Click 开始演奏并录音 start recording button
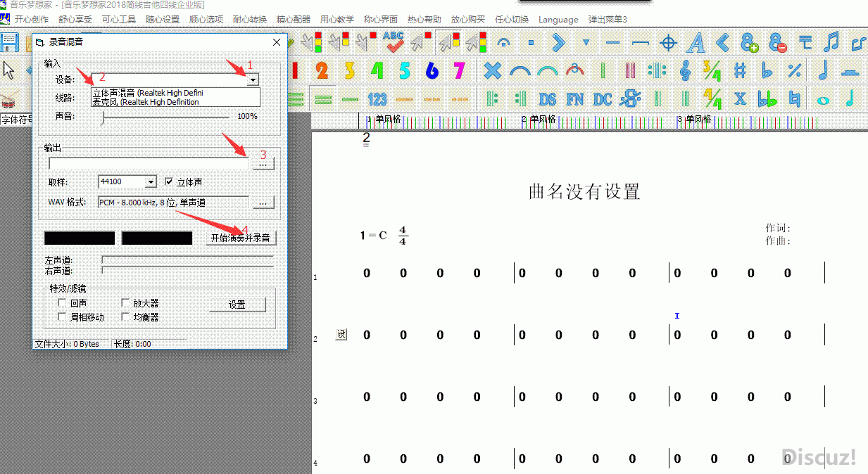Screen dimensions: 868x474 pyautogui.click(x=240, y=238)
